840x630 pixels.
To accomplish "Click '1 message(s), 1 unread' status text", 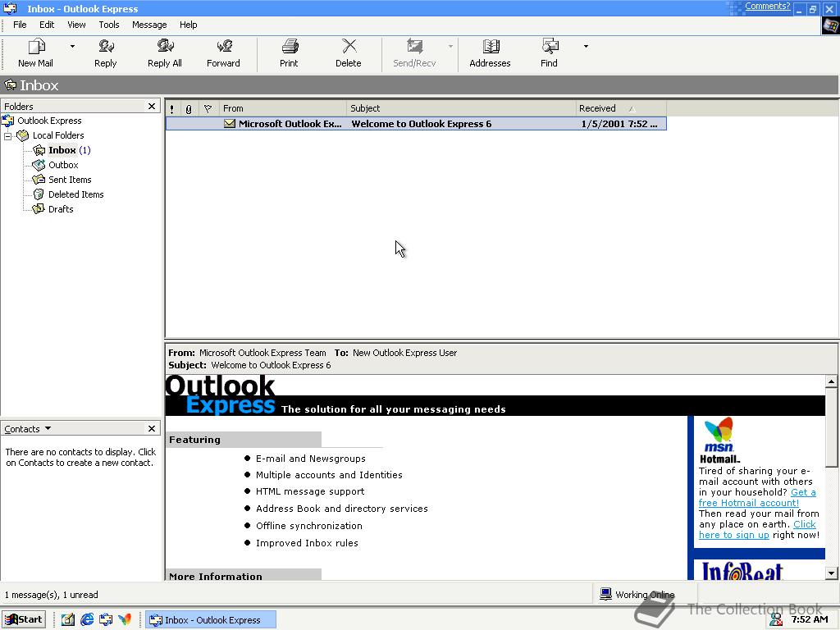I will [x=52, y=595].
